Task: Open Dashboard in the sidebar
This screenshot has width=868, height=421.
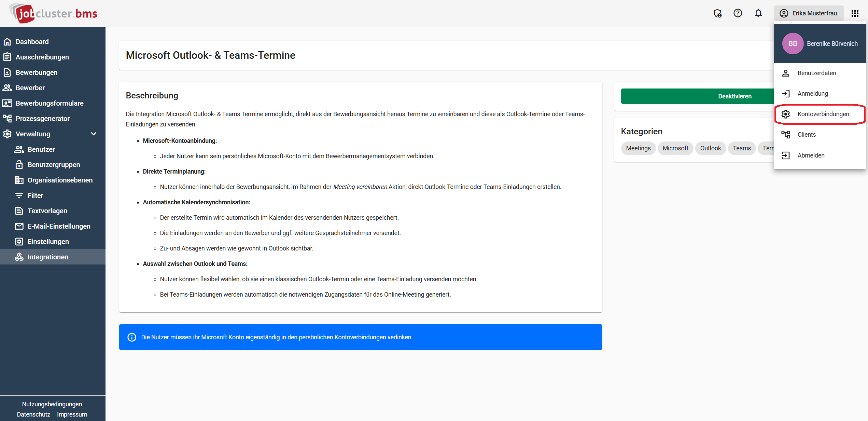Action: [53, 42]
